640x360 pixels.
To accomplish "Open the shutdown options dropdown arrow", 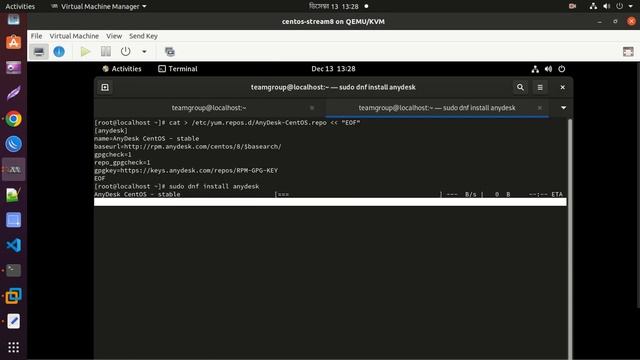I will click(x=144, y=52).
